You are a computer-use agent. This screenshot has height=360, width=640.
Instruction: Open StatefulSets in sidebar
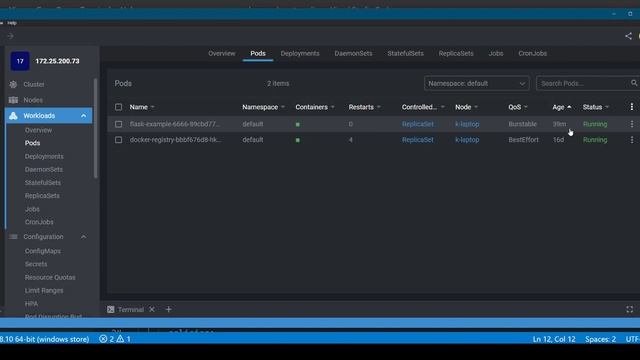43,182
